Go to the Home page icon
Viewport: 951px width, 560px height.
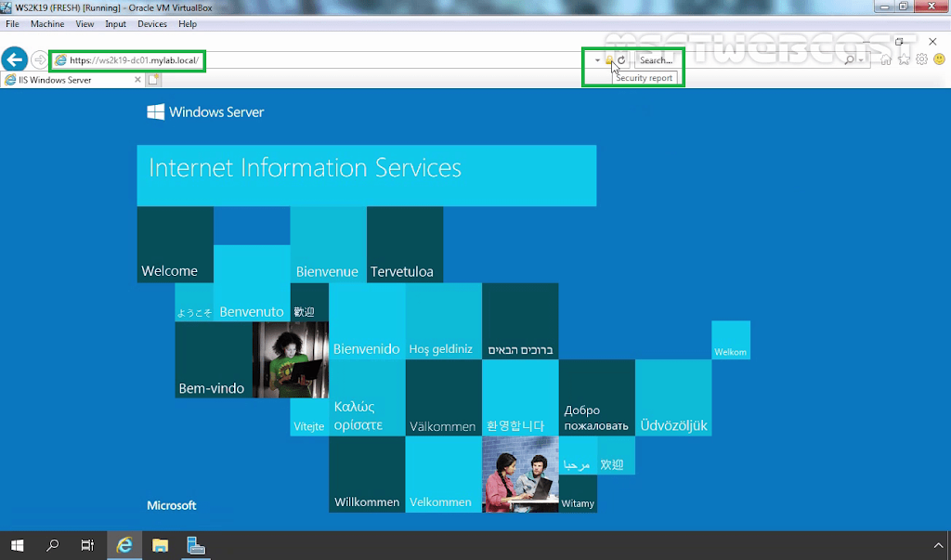pos(886,59)
